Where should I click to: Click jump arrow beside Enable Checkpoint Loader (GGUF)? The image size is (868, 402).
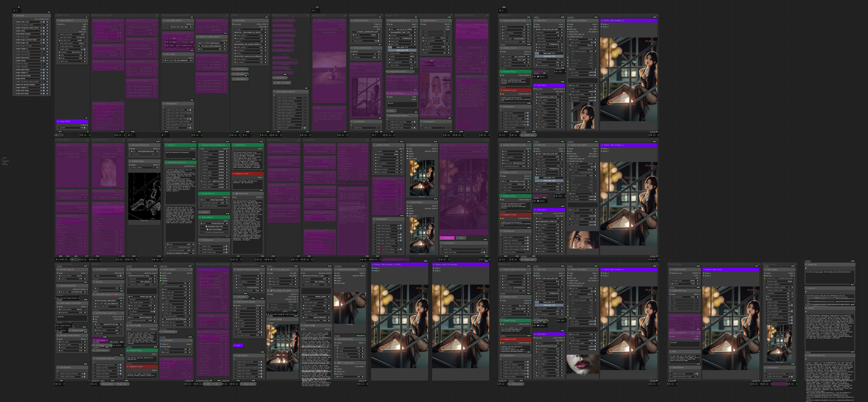47,28
